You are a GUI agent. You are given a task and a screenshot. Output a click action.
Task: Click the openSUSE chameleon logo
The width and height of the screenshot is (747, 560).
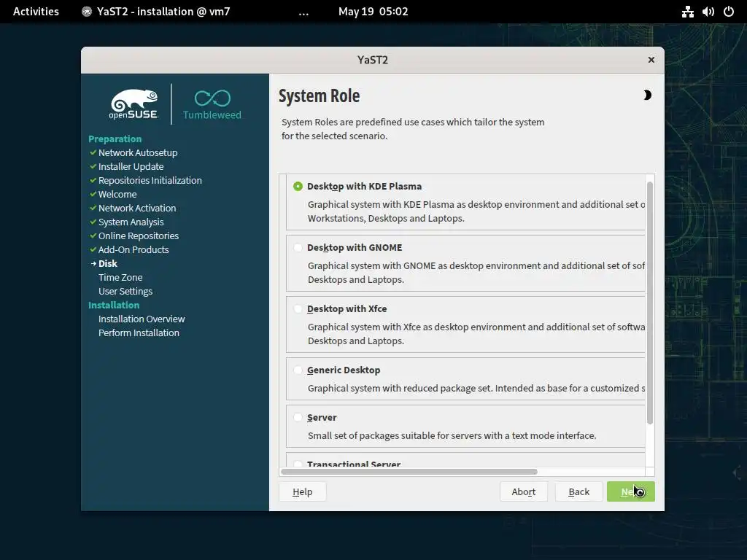pyautogui.click(x=134, y=104)
